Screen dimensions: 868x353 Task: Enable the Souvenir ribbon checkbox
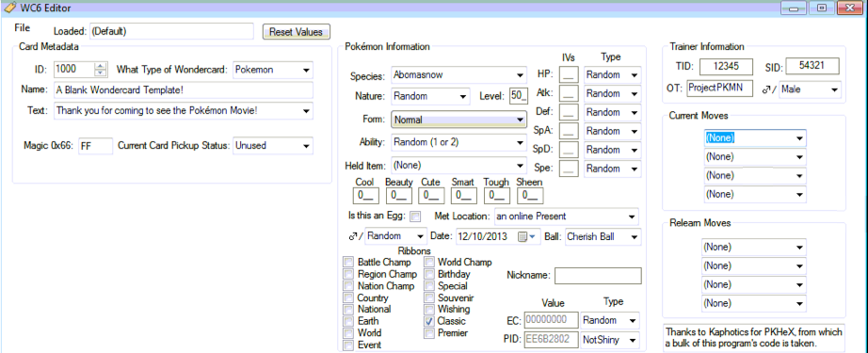click(428, 297)
